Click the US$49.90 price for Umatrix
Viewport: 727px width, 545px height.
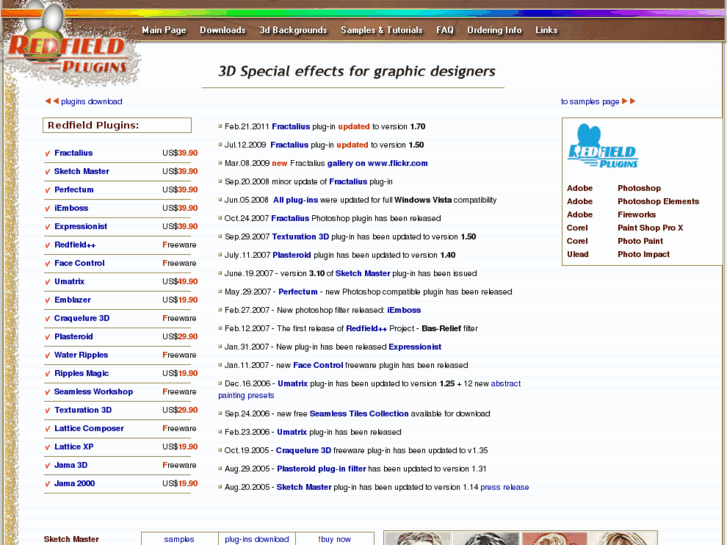180,282
